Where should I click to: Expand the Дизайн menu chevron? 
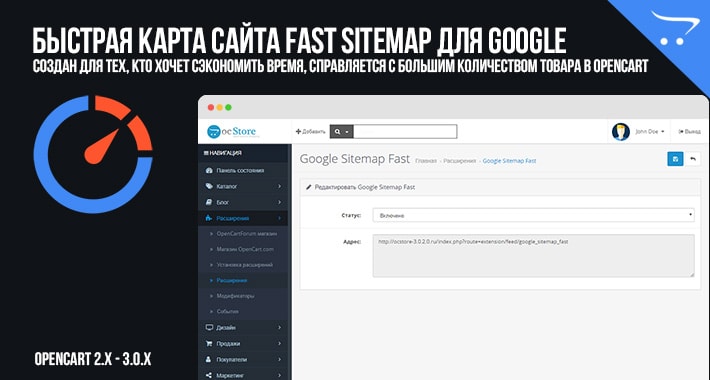tap(279, 327)
